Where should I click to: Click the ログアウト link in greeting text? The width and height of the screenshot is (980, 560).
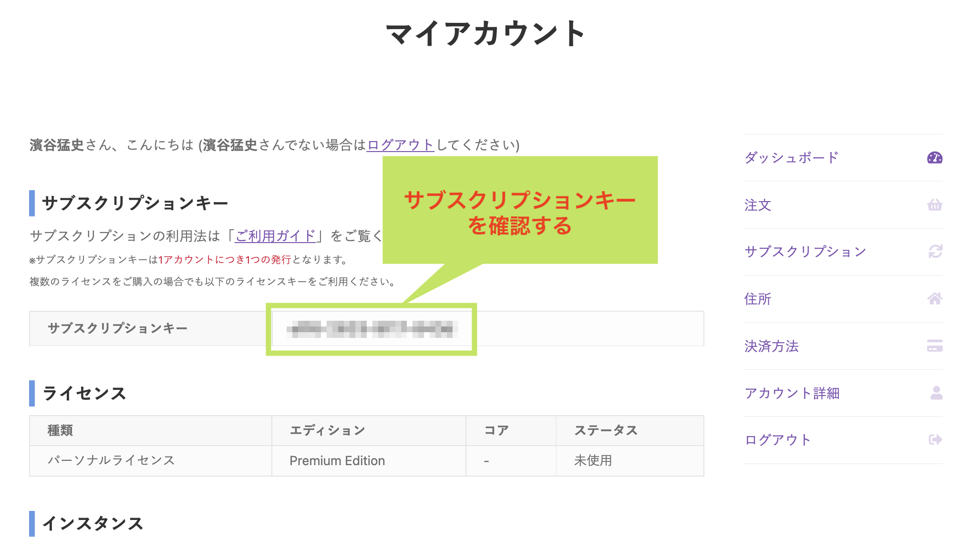coord(400,145)
